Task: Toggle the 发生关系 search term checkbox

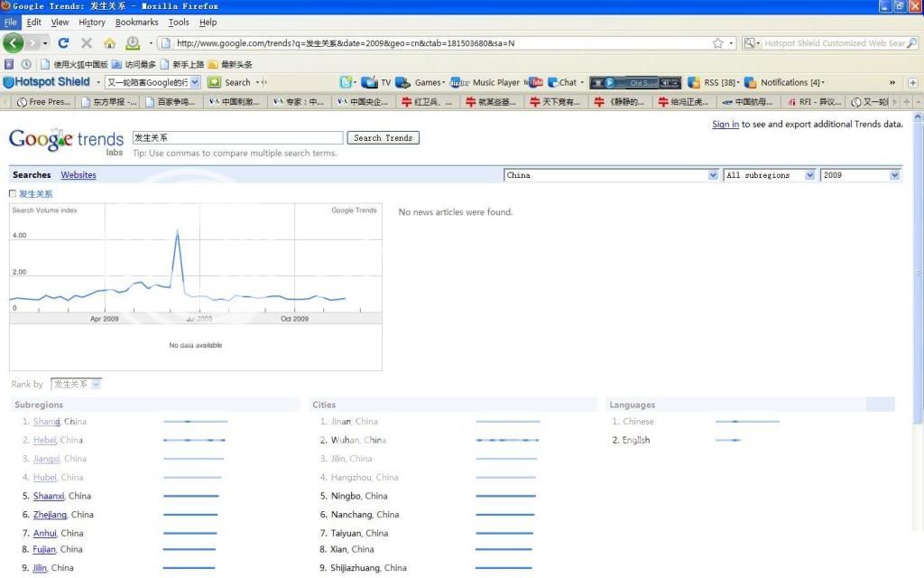Action: (x=13, y=193)
